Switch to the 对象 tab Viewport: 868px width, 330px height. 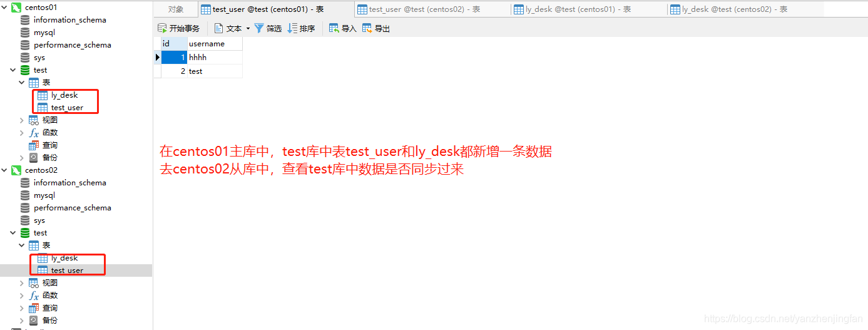176,9
